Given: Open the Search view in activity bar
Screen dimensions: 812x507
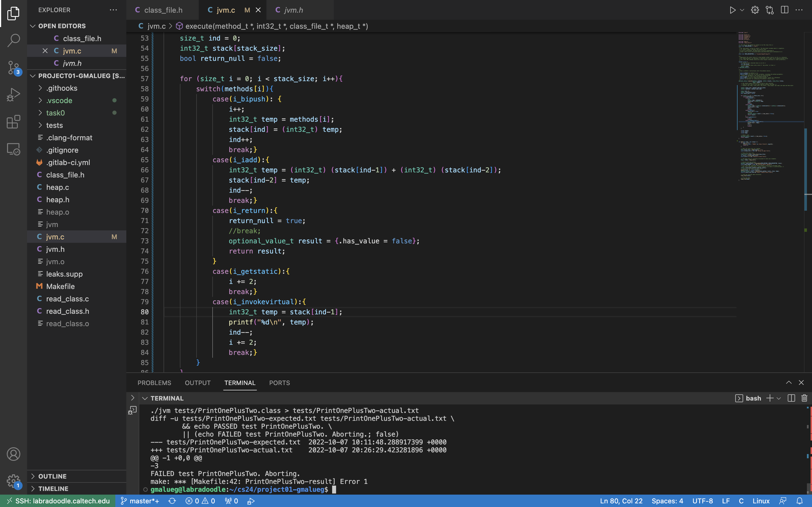Looking at the screenshot, I should tap(14, 40).
